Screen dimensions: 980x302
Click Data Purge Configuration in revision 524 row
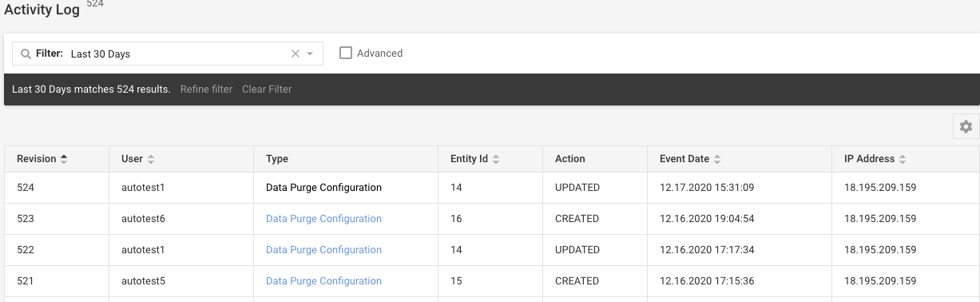(323, 188)
